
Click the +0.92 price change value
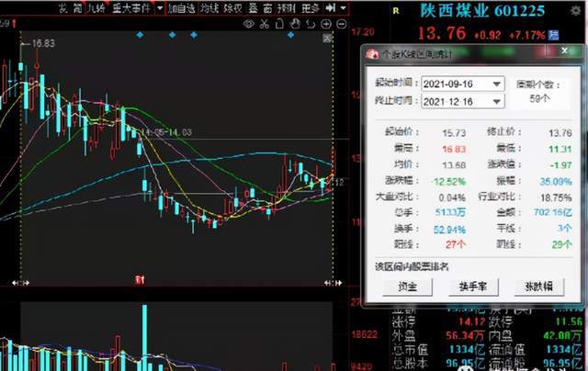click(488, 35)
